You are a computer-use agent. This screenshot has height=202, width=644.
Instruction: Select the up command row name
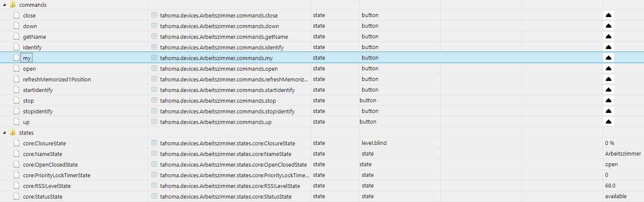click(x=26, y=122)
